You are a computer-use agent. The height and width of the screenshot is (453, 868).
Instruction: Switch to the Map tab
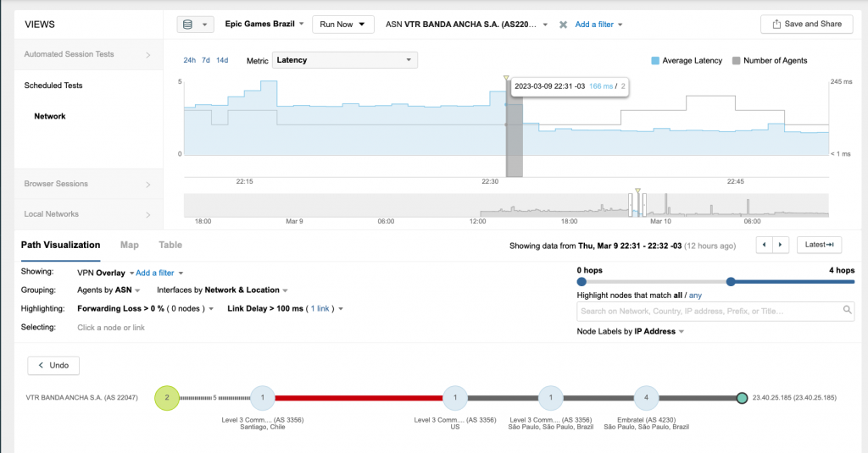coord(129,245)
